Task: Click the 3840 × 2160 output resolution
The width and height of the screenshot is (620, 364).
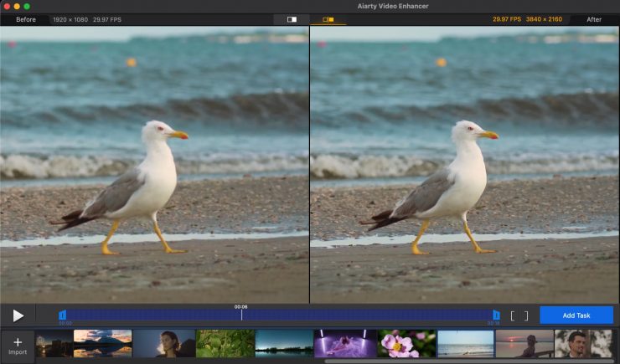Action: 544,19
